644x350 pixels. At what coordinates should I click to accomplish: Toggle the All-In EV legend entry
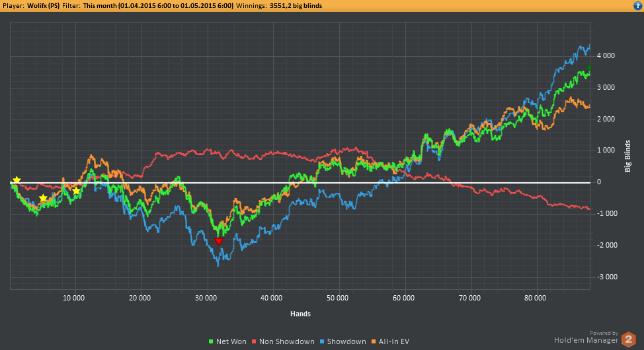click(390, 341)
